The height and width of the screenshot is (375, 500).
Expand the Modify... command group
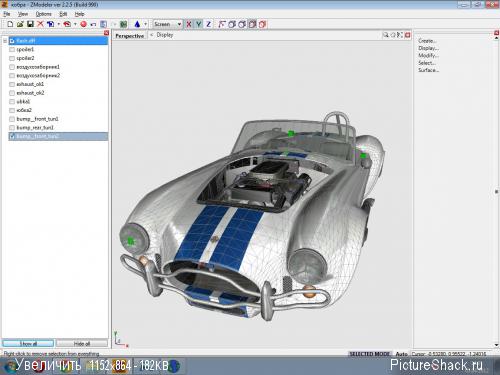[x=428, y=55]
